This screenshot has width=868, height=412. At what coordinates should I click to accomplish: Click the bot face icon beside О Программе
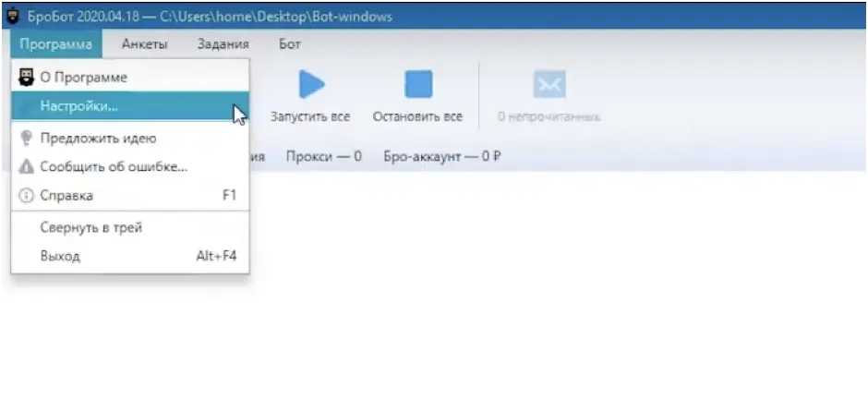pos(26,77)
